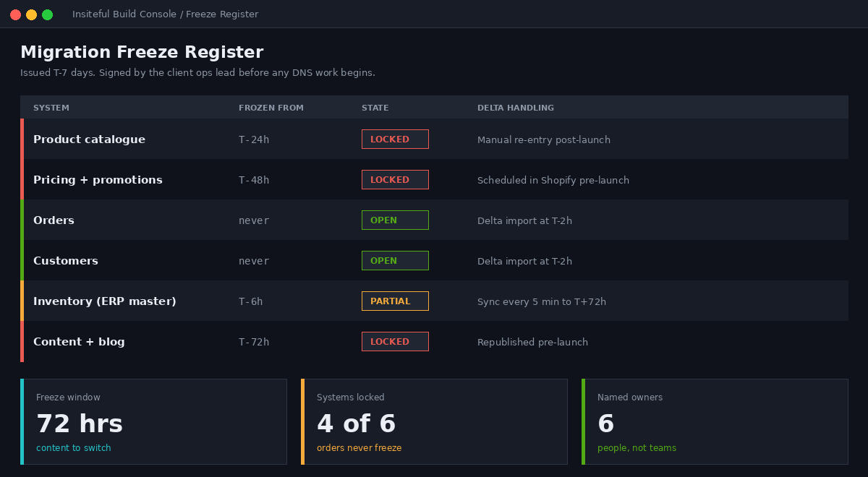Click the PARTIAL badge for Inventory
Image resolution: width=868 pixels, height=477 pixels.
[395, 301]
